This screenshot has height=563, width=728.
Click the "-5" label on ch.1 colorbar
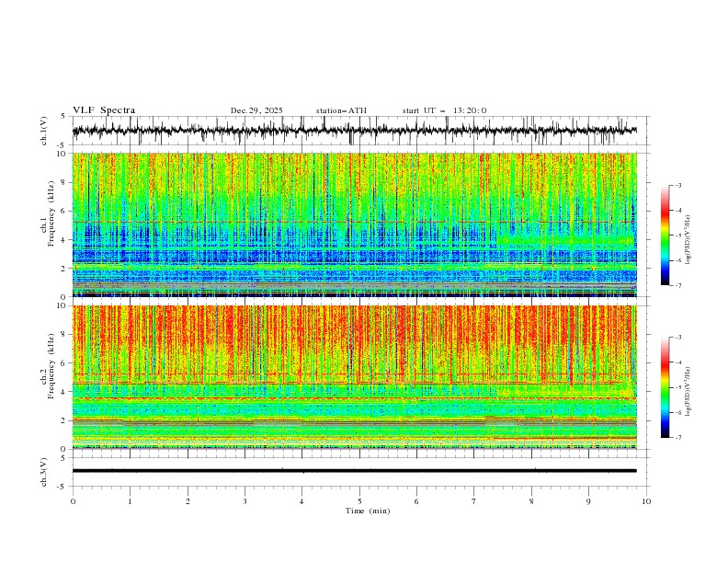(677, 236)
